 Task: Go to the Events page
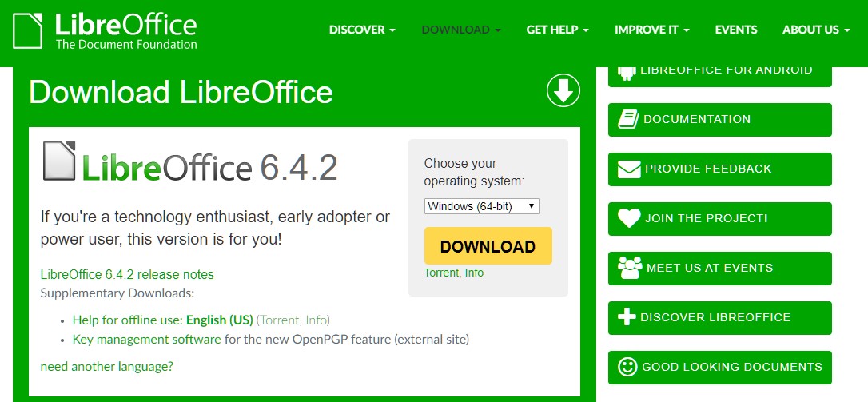[x=735, y=30]
